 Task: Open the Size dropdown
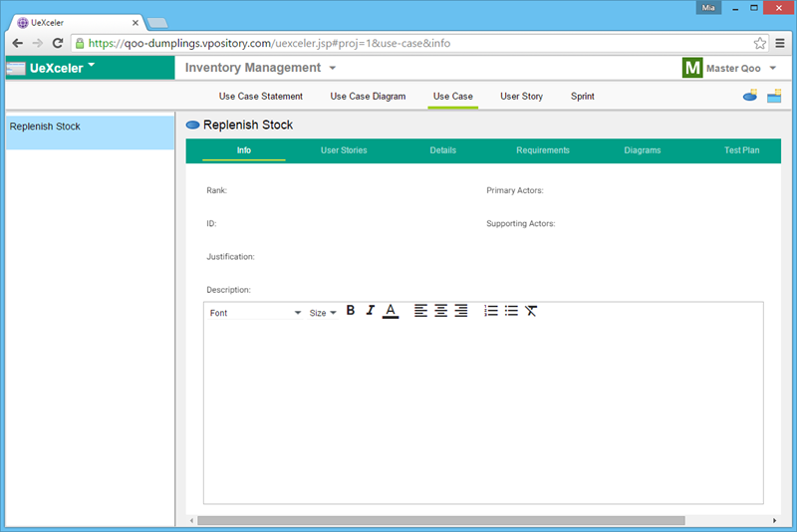click(323, 313)
